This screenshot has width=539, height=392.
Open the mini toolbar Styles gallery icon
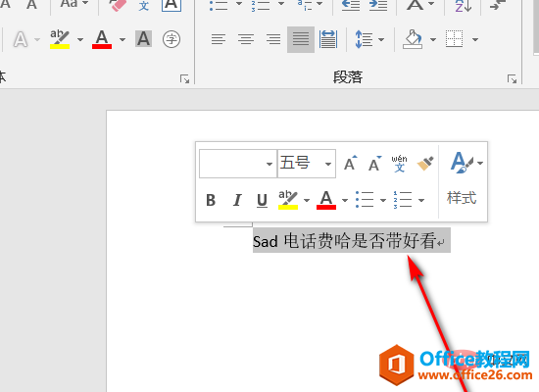[462, 163]
